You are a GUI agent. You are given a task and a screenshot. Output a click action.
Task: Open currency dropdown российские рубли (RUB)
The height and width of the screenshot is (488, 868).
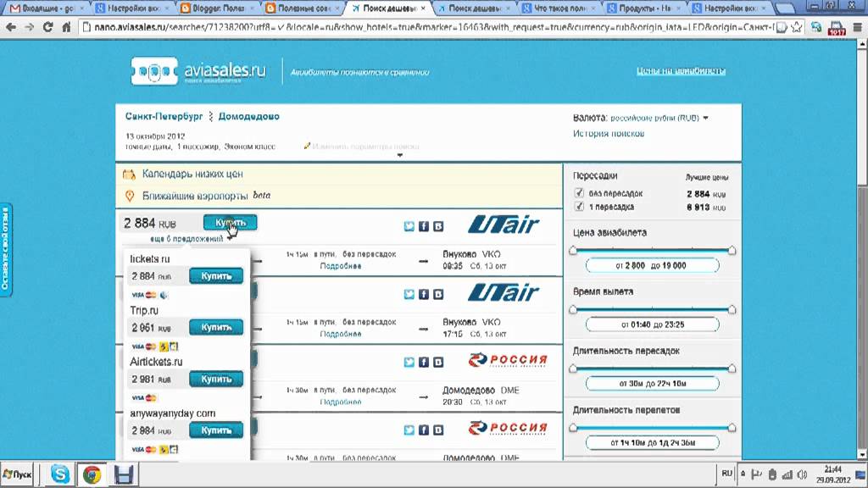(659, 118)
